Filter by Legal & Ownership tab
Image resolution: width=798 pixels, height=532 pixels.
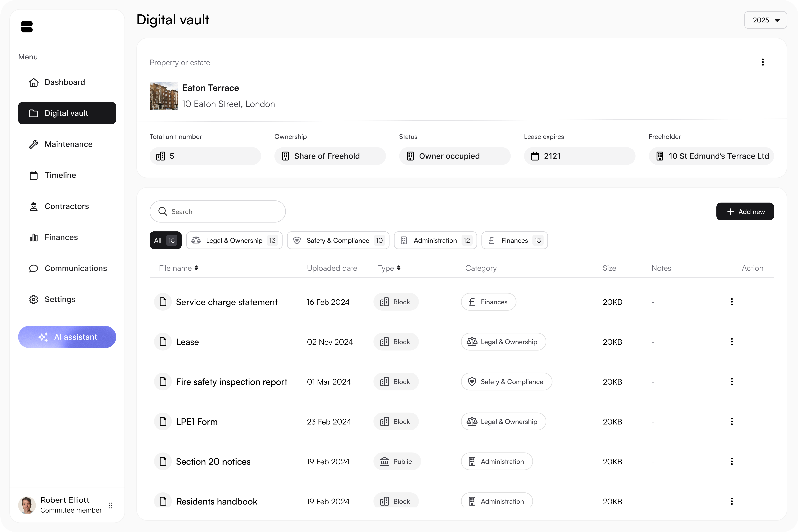234,240
